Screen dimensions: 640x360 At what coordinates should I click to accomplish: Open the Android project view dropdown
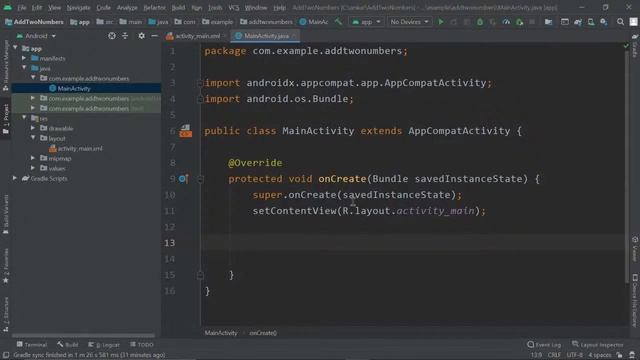pos(36,36)
